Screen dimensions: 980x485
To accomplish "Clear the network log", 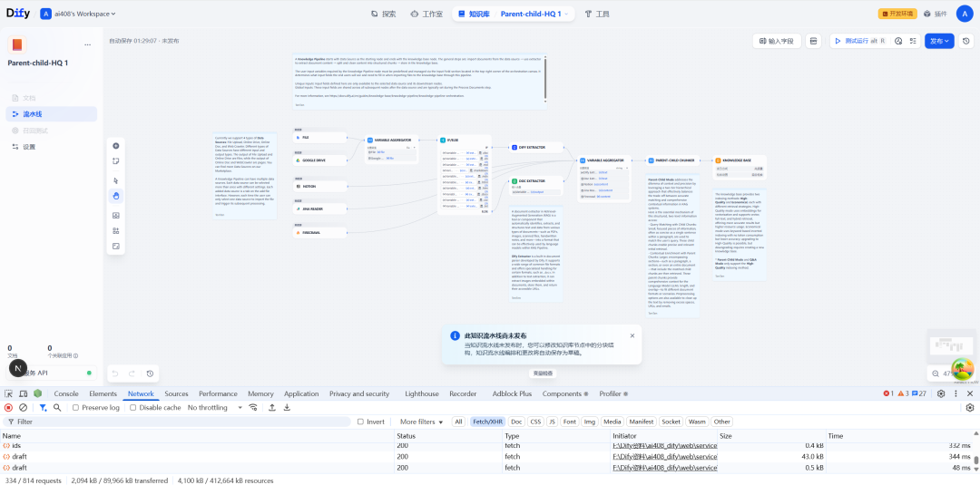I will 23,408.
